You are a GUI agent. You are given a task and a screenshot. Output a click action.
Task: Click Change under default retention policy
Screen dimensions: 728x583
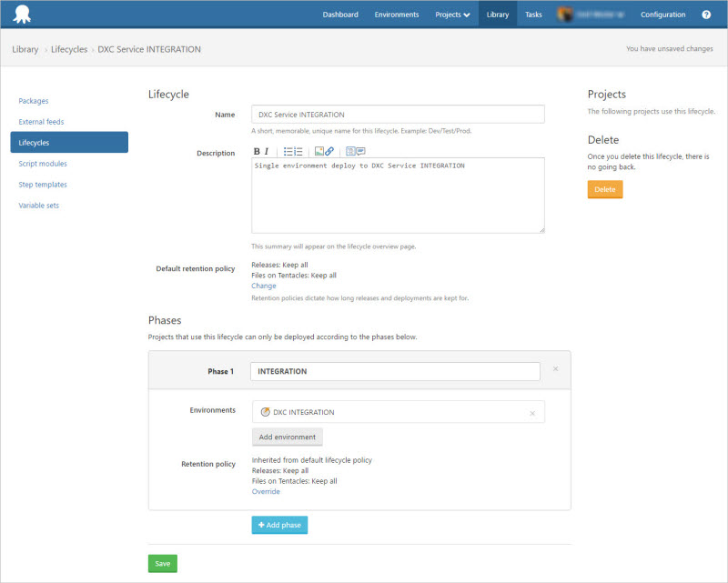(x=263, y=286)
